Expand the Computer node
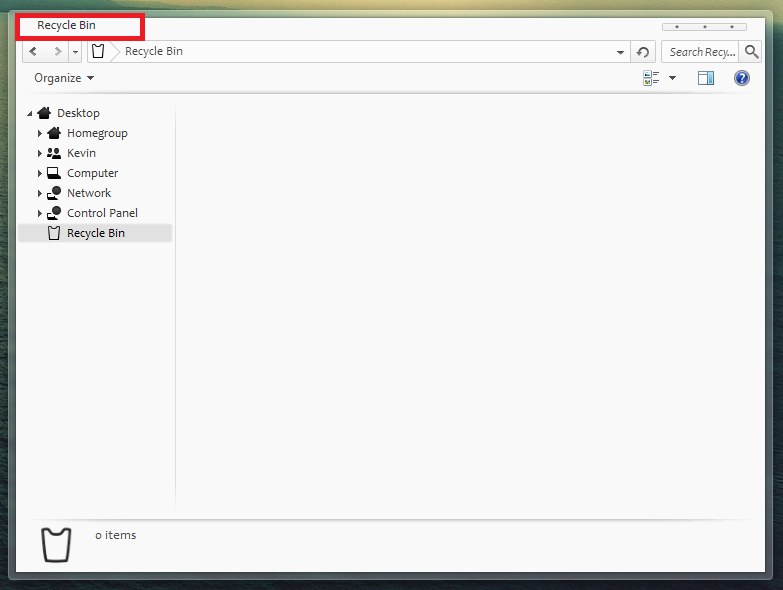783x590 pixels. [x=39, y=173]
